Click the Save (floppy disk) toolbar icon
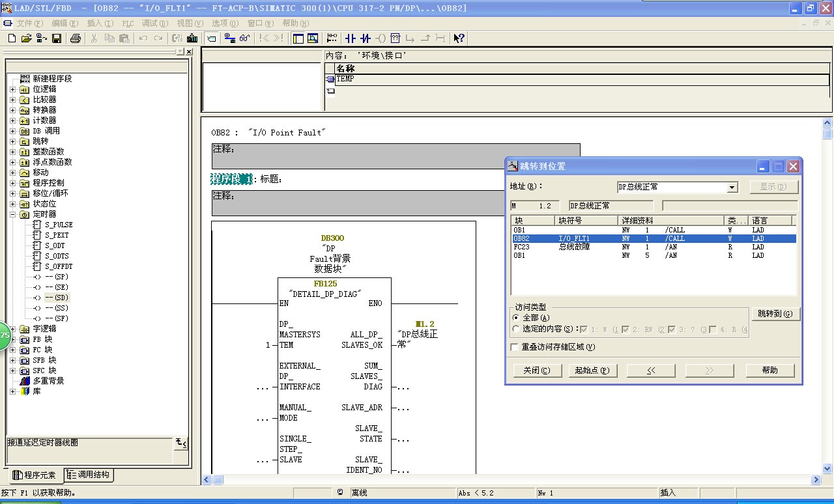The width and height of the screenshot is (834, 504). (57, 38)
